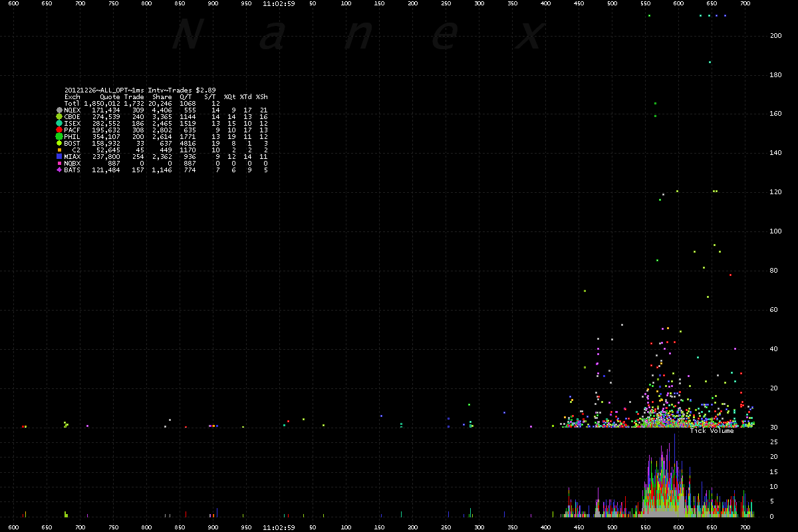Click the yellow-green BOST legend marker

(60, 143)
